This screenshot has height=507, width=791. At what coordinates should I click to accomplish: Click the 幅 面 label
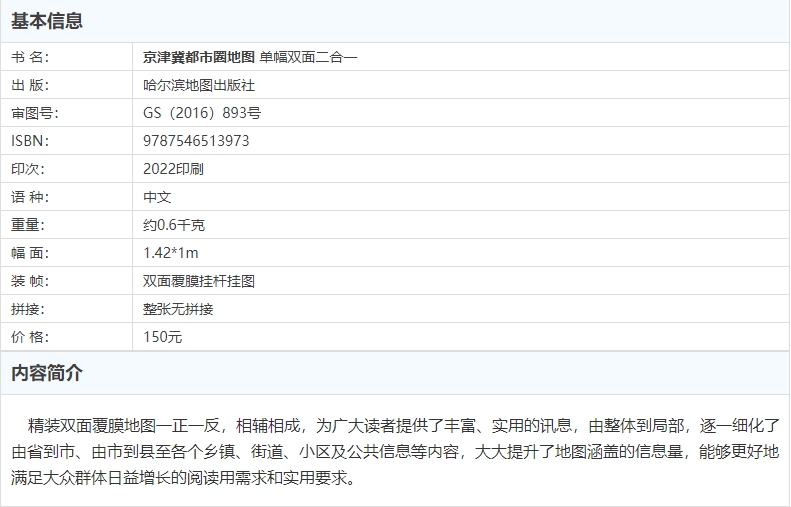pyautogui.click(x=30, y=253)
